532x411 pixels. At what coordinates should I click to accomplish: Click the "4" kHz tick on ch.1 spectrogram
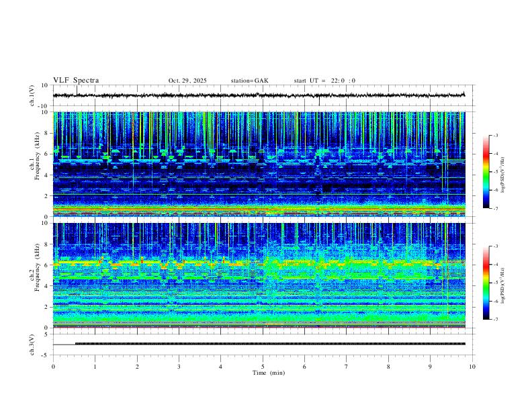coord(47,175)
